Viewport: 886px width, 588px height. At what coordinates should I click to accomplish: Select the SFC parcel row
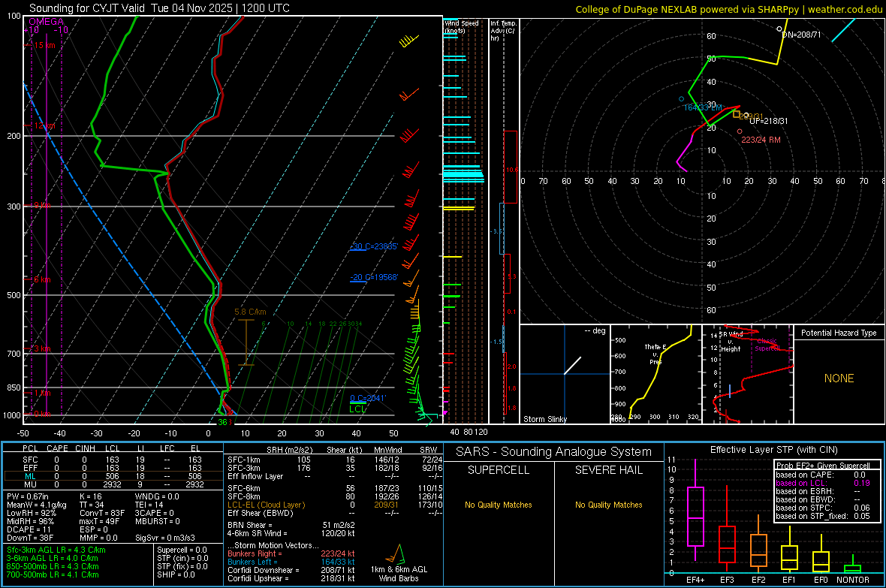tap(113, 460)
